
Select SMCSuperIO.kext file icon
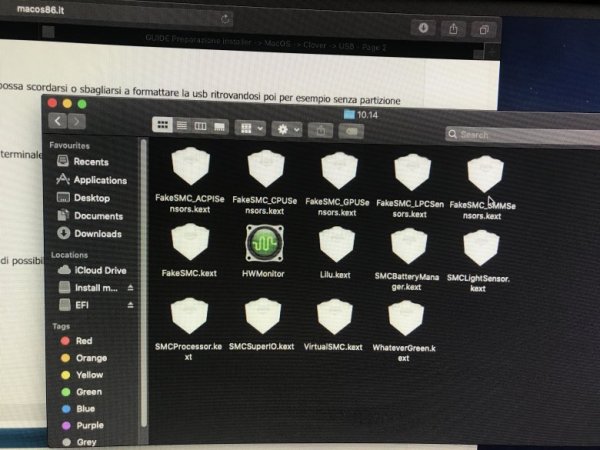[x=263, y=316]
